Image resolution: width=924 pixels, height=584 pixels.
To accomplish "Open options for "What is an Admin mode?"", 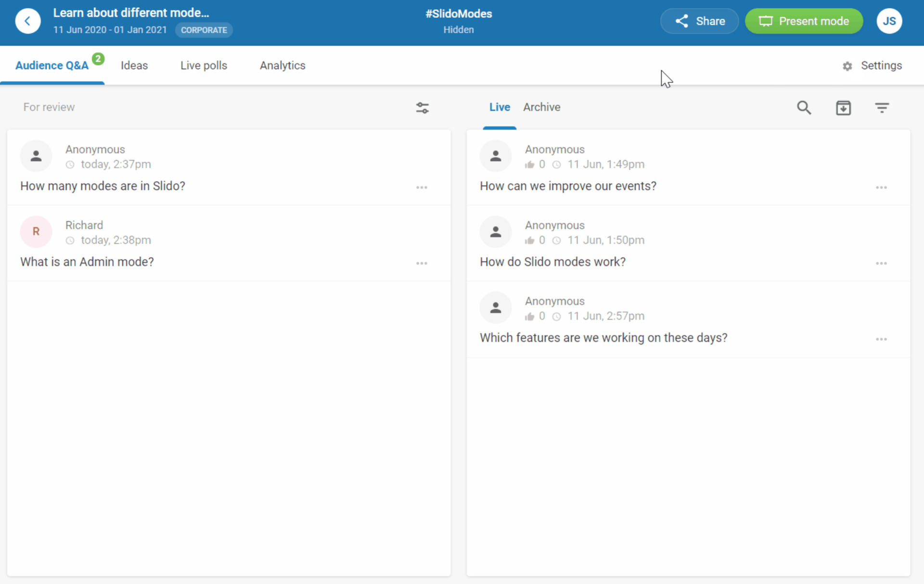I will [422, 264].
